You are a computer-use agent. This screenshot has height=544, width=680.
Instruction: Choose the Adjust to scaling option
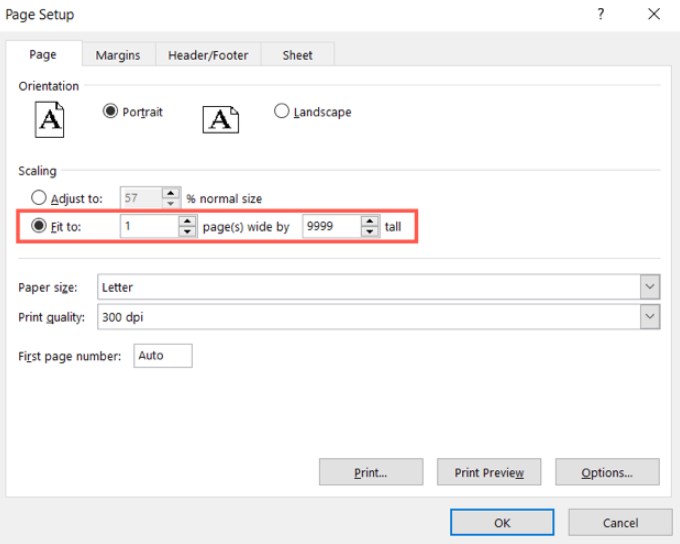point(39,198)
